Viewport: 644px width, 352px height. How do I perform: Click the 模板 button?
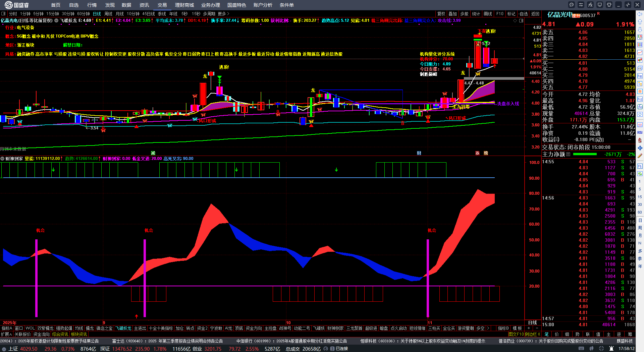(x=517, y=328)
